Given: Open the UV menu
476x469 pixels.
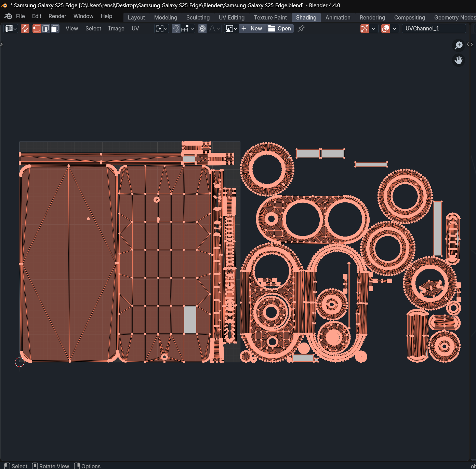Looking at the screenshot, I should coord(135,29).
